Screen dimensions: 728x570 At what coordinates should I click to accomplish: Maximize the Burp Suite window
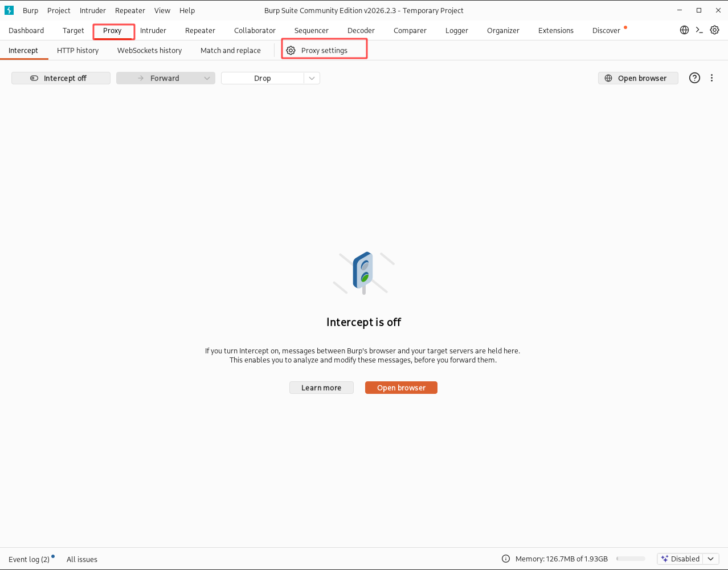[x=699, y=10]
